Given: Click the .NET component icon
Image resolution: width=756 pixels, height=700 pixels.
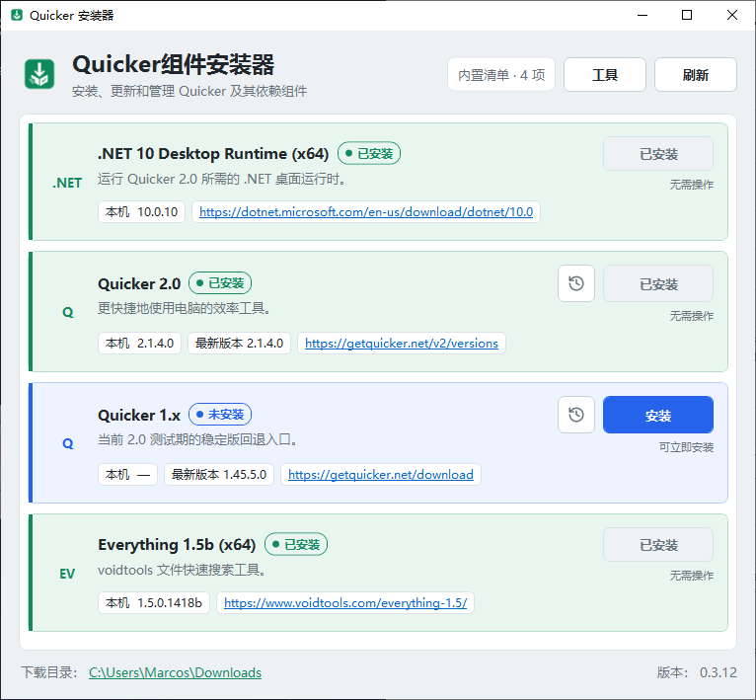Looking at the screenshot, I should tap(67, 183).
